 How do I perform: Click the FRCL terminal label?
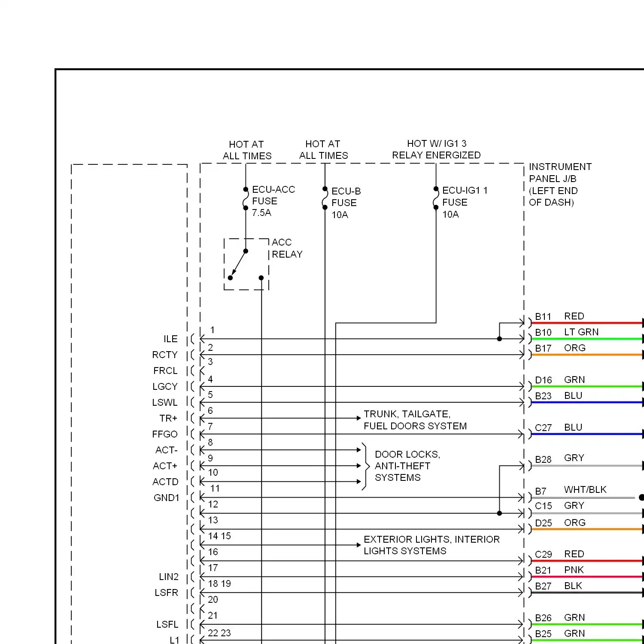[165, 371]
